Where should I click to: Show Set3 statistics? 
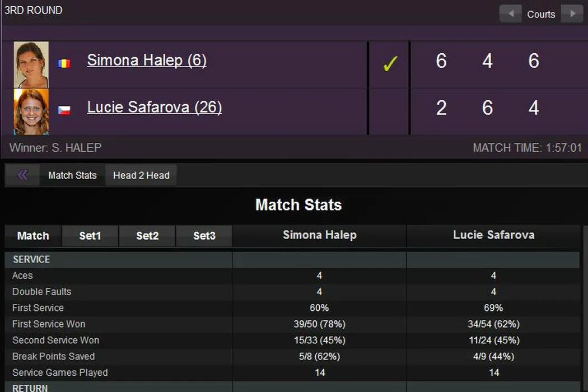(204, 236)
